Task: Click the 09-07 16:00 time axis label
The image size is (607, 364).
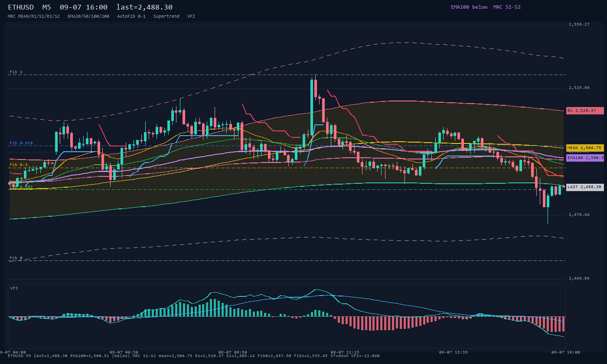Action: tap(566, 352)
